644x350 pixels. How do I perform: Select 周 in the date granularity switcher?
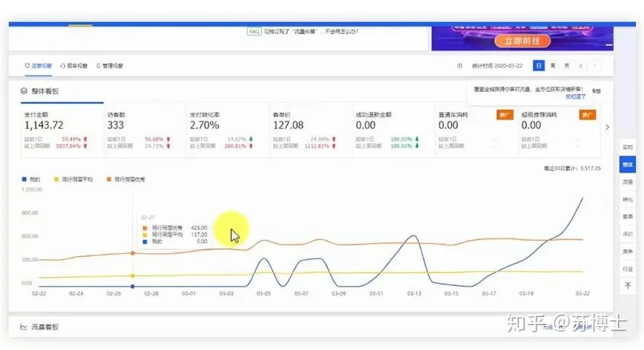point(553,65)
